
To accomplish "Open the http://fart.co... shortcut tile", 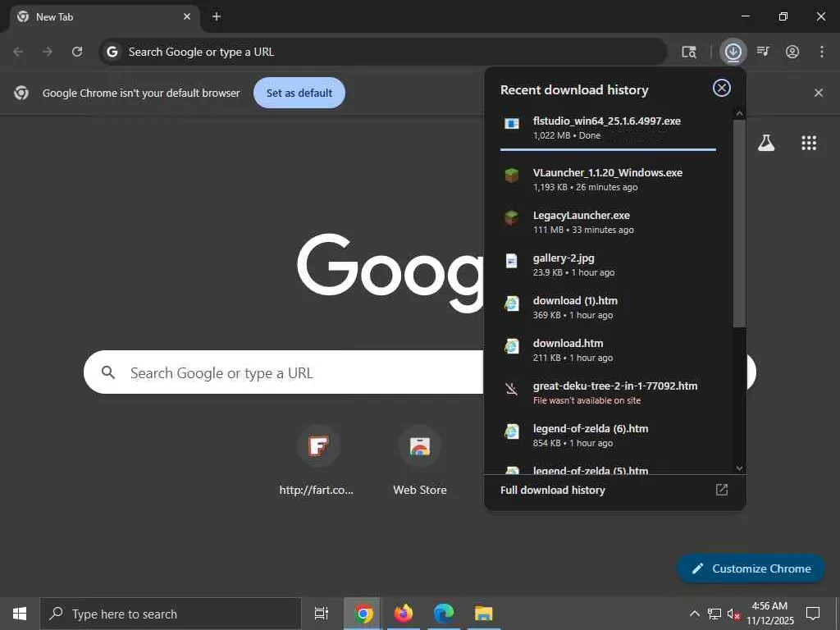I will tap(318, 461).
